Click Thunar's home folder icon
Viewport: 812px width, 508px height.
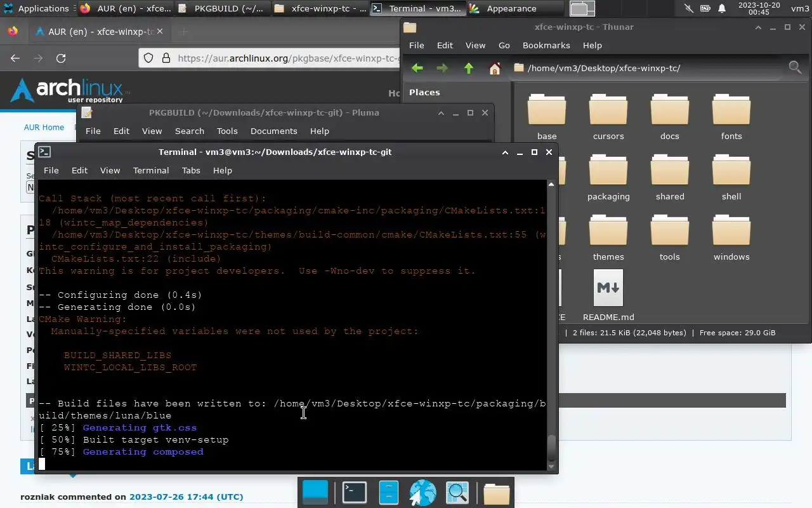[x=495, y=68]
